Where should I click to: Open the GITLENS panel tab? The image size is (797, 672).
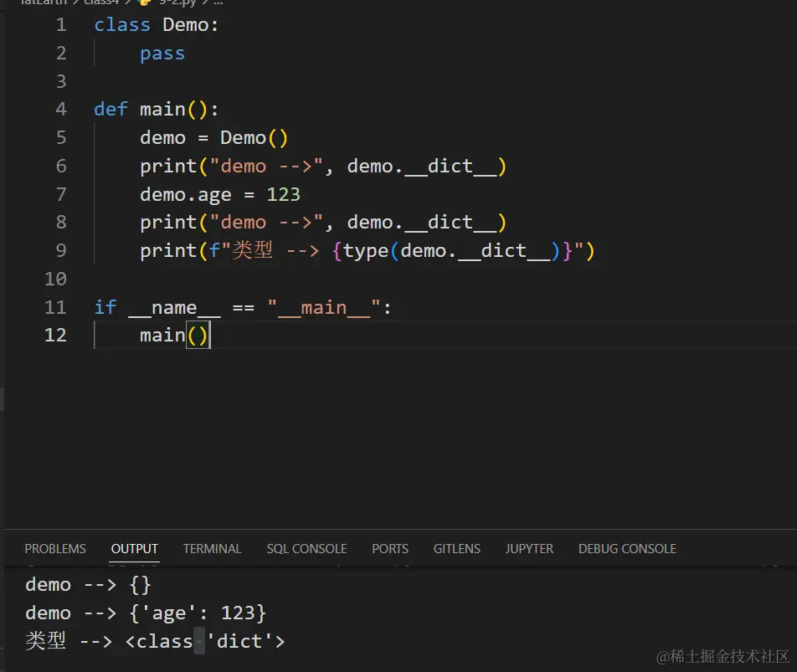456,549
